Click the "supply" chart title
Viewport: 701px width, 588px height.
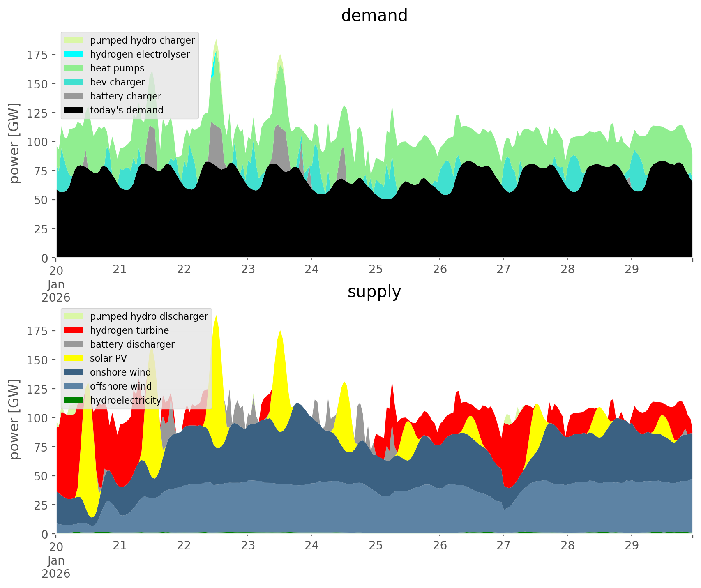click(x=374, y=292)
